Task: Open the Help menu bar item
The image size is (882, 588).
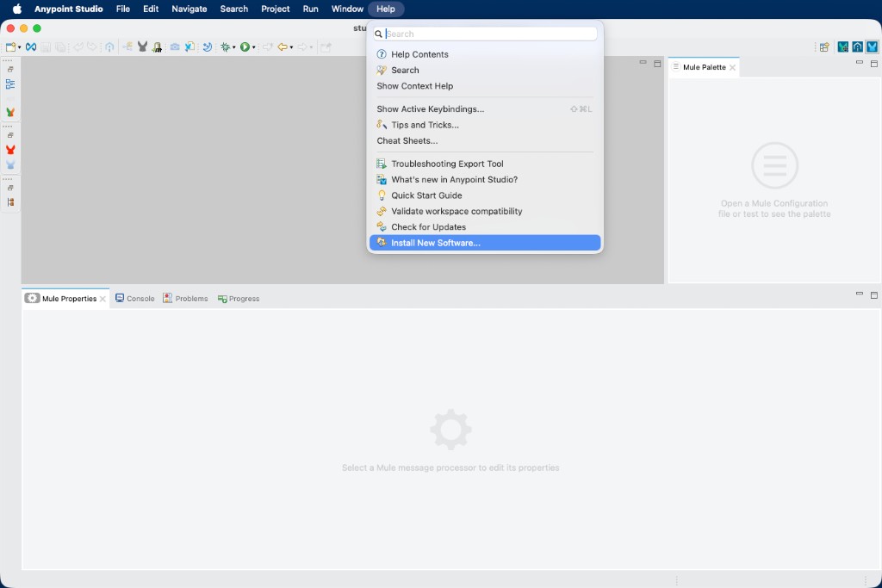Action: [x=386, y=9]
